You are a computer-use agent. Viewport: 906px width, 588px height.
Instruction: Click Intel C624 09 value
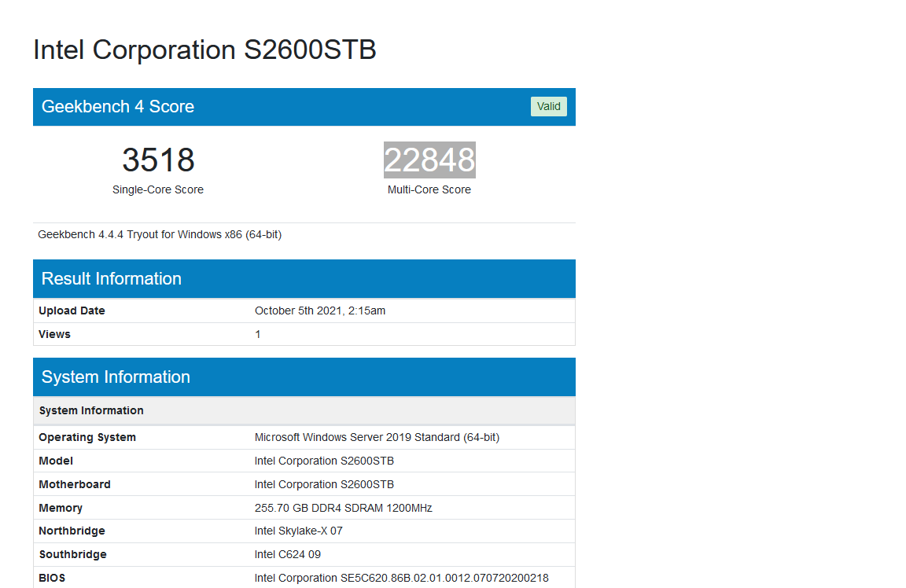(x=287, y=554)
